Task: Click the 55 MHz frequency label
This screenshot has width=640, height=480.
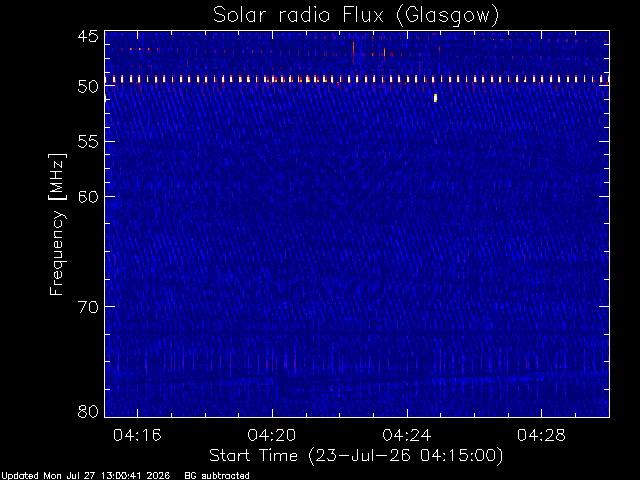Action: pyautogui.click(x=88, y=142)
